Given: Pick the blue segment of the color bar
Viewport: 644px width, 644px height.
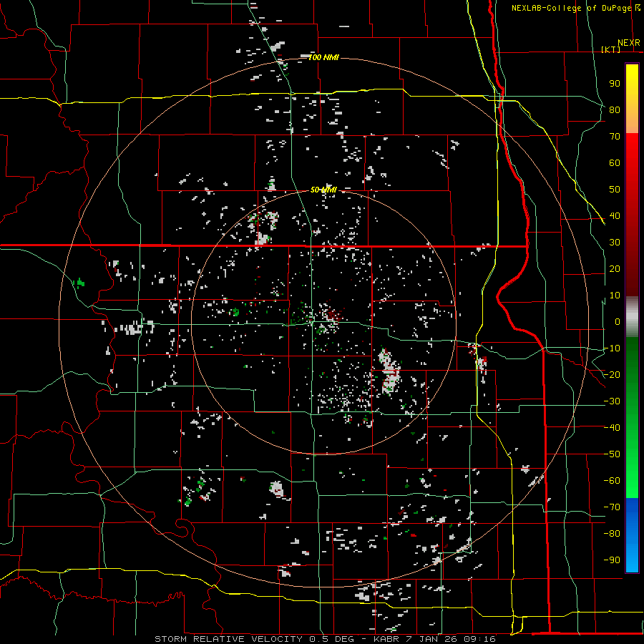Looking at the screenshot, I should click(x=632, y=535).
